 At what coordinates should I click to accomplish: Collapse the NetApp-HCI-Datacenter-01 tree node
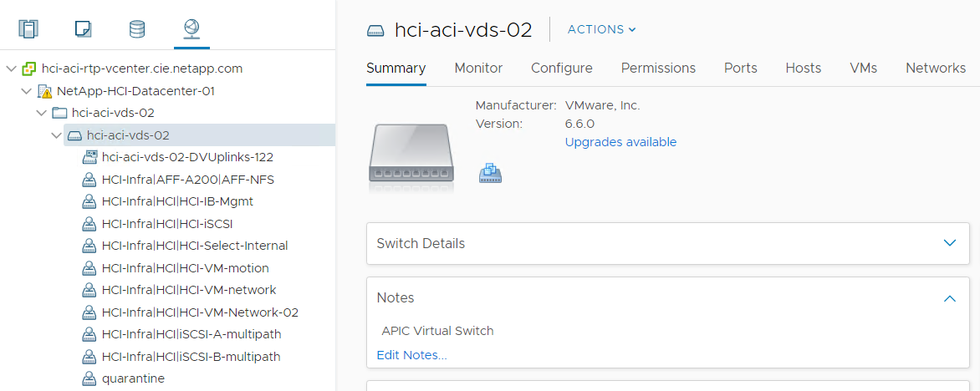(x=27, y=90)
